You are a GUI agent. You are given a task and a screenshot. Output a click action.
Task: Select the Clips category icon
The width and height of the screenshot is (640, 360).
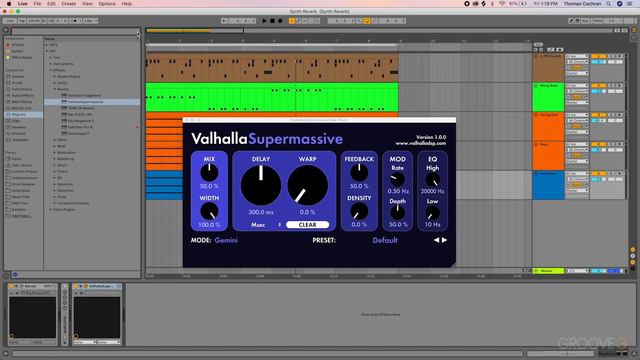tap(8, 121)
